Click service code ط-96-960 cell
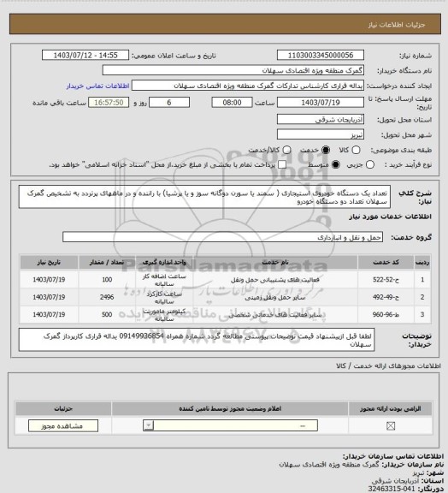 click(386, 314)
